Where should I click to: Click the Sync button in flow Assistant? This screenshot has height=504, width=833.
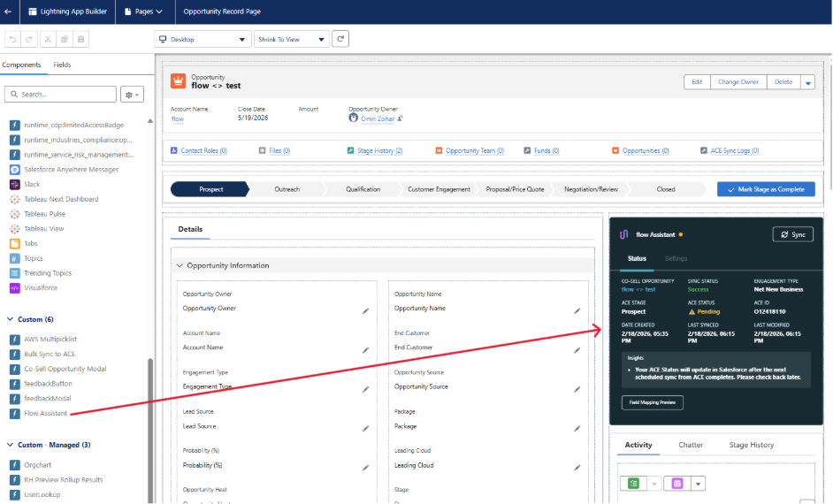[x=792, y=234]
